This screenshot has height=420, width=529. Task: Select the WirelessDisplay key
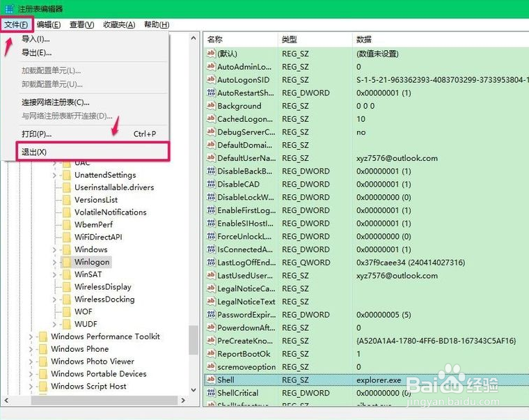[x=102, y=287]
